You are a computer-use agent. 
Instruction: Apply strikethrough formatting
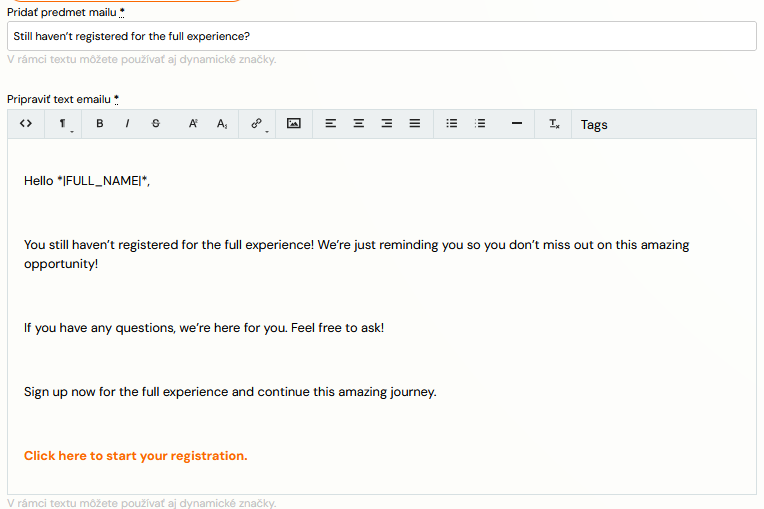tap(155, 124)
